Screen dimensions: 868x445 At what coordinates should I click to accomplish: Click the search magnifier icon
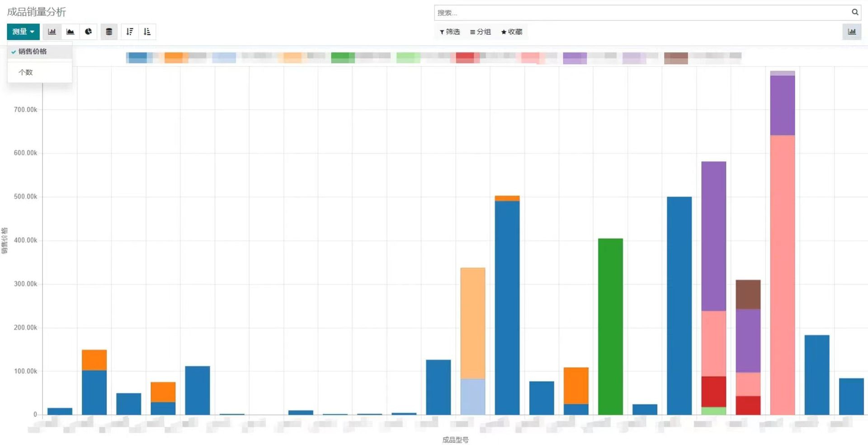point(855,12)
